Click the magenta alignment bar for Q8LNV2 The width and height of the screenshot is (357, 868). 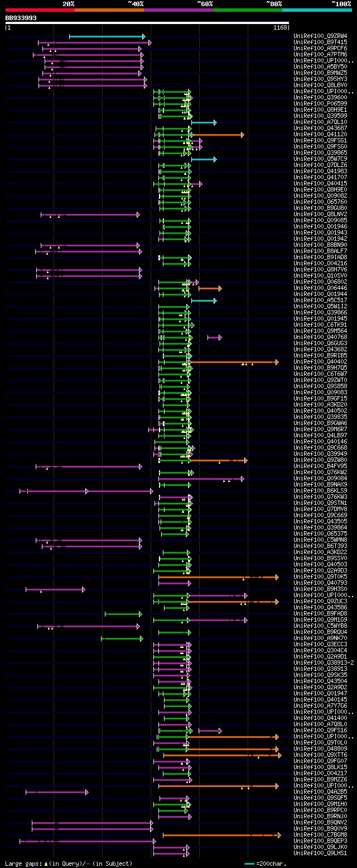(90, 214)
